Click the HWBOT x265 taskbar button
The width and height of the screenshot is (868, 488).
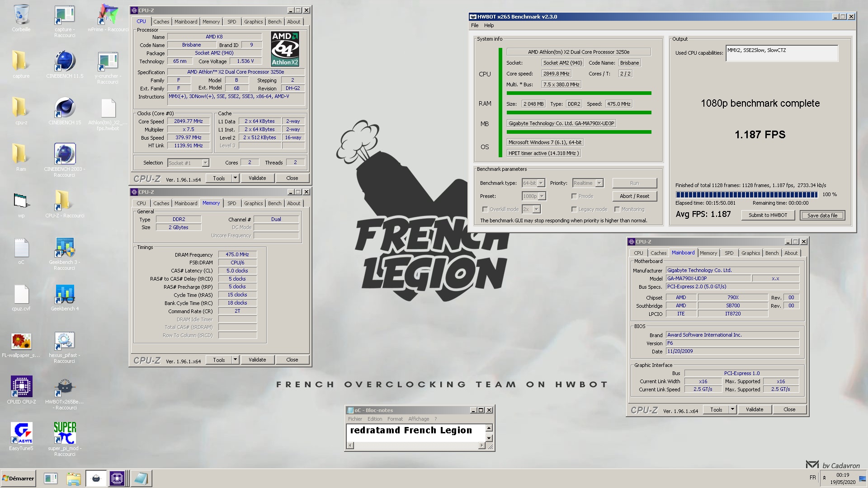pyautogui.click(x=96, y=479)
